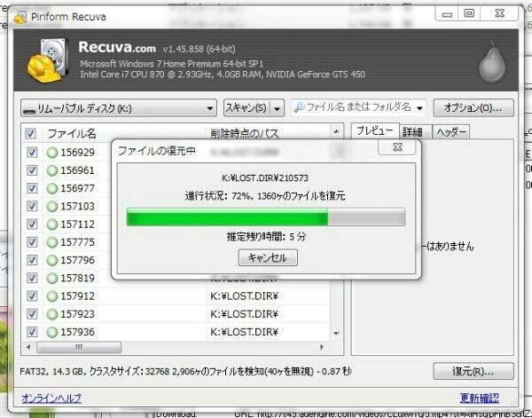Toggle the select-all checkbox in header

[x=30, y=133]
